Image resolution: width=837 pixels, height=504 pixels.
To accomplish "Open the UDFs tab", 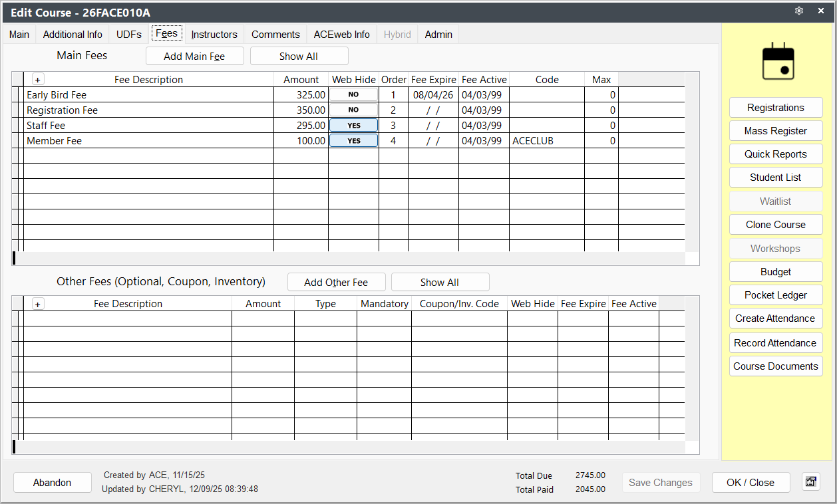I will (x=129, y=35).
